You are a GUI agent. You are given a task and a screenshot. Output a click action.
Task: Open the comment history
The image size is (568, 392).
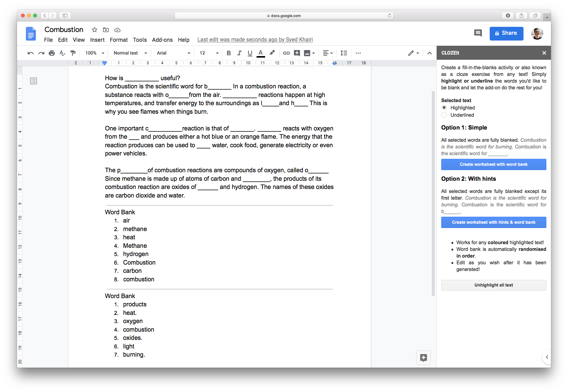click(478, 33)
